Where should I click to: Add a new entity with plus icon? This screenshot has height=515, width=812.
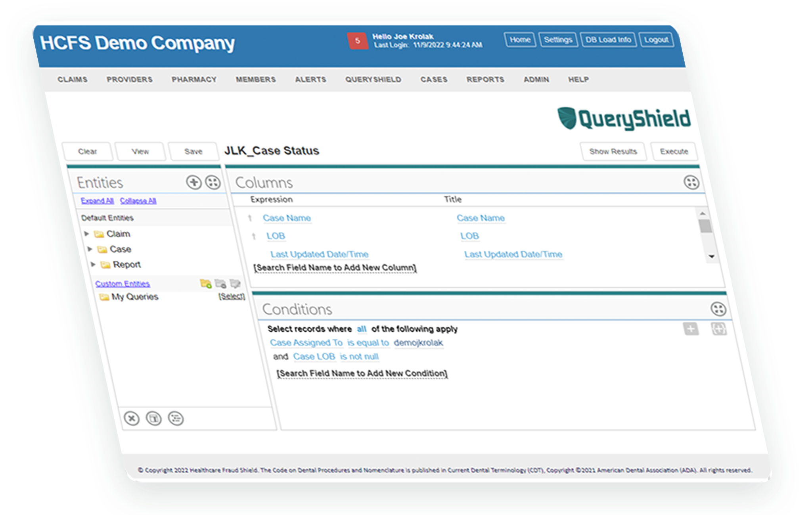click(x=194, y=182)
